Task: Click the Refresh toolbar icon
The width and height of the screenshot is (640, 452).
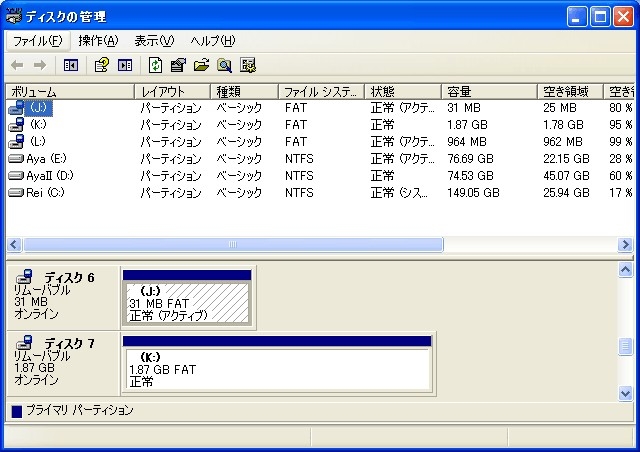Action: click(155, 65)
